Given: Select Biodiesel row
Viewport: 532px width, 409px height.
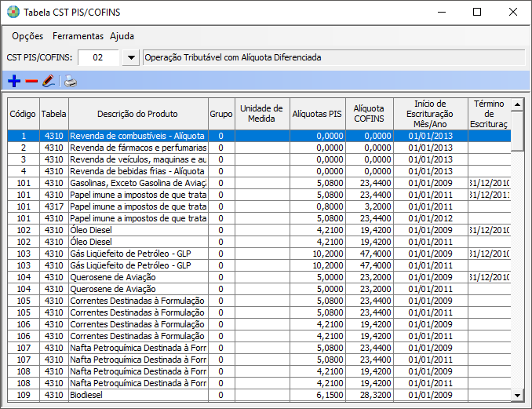Looking at the screenshot, I should click(259, 395).
